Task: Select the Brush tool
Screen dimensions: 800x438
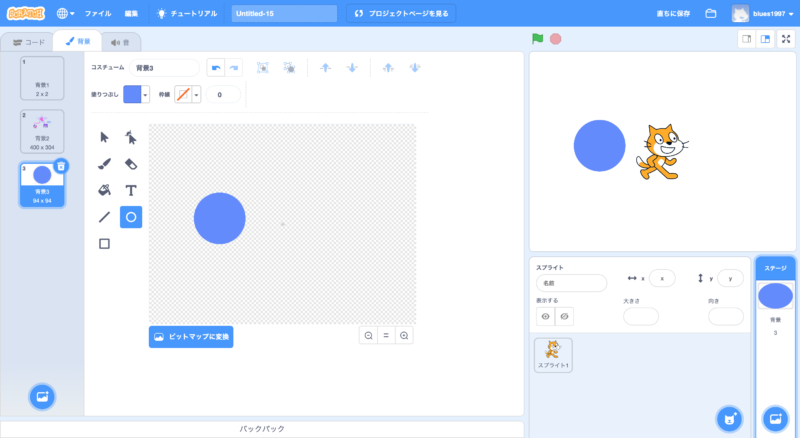Action: 104,163
